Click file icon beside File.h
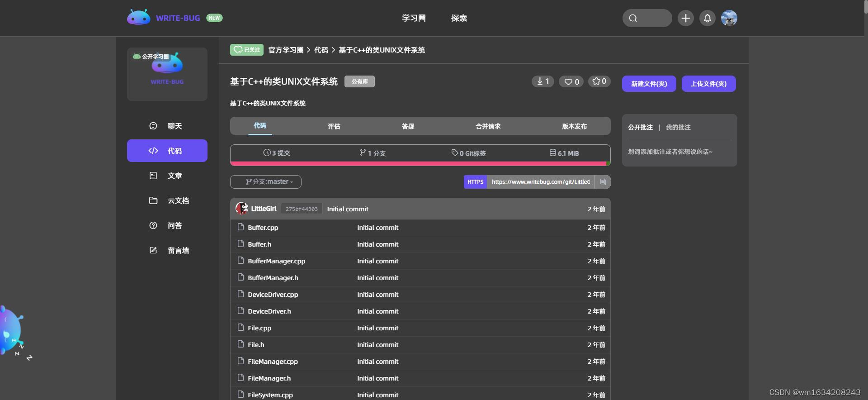The height and width of the screenshot is (400, 868). pos(241,344)
